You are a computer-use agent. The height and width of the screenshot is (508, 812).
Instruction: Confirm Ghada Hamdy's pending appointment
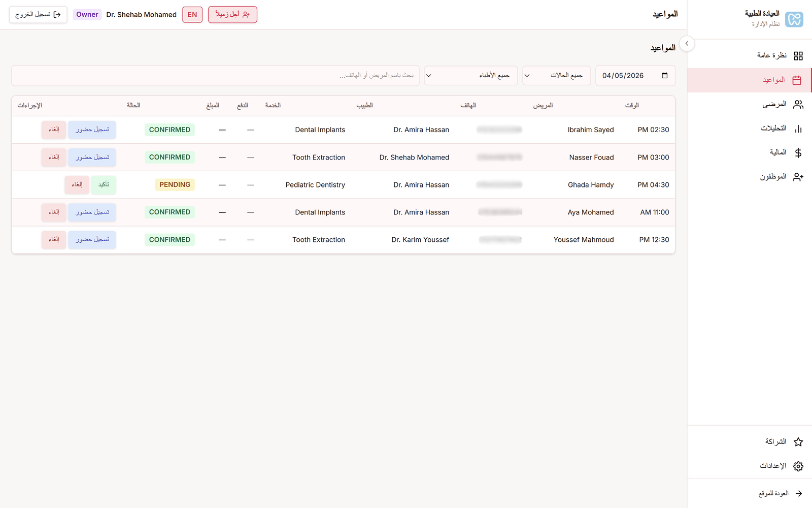tap(104, 185)
